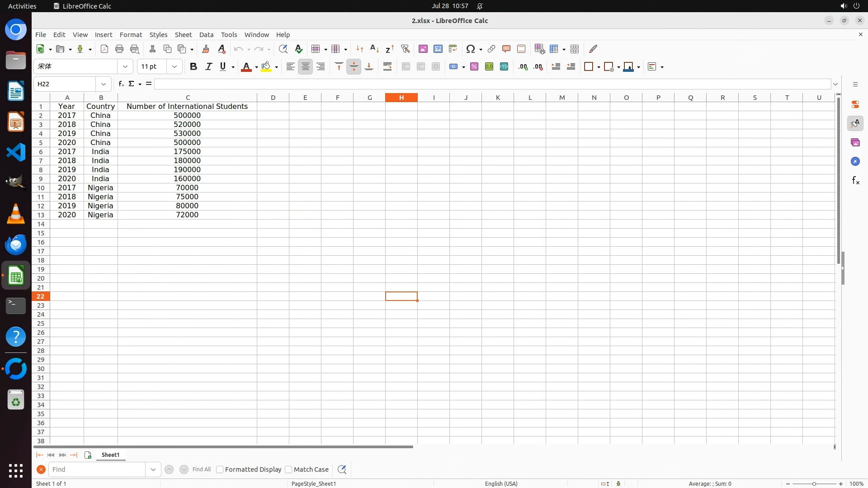Click the Clone Formatting paintbrush icon

[206, 49]
